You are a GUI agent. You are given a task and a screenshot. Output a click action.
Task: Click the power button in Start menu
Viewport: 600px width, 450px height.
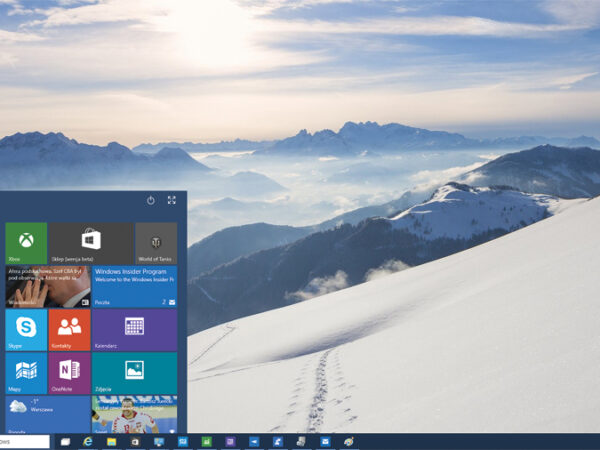click(x=151, y=200)
